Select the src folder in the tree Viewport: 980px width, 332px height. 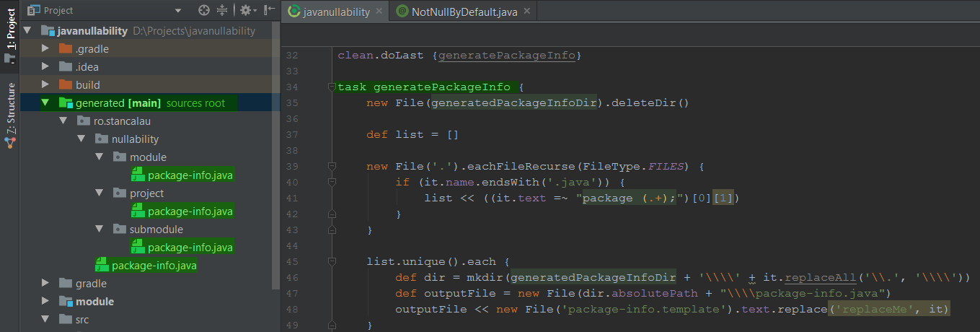point(82,320)
